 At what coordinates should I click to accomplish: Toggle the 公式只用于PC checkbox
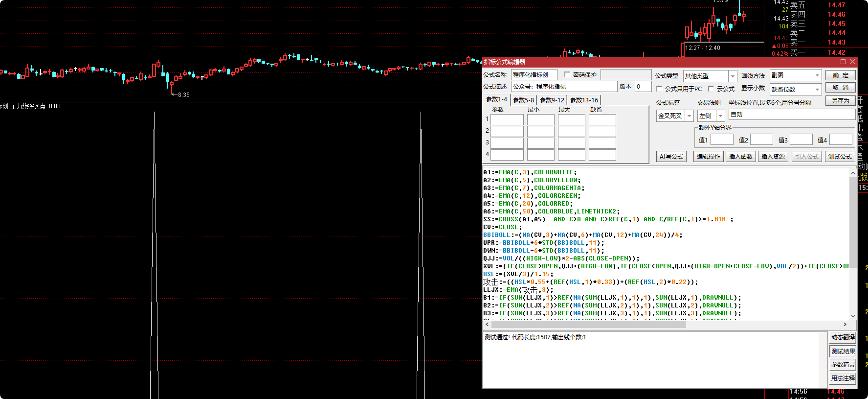coord(659,89)
